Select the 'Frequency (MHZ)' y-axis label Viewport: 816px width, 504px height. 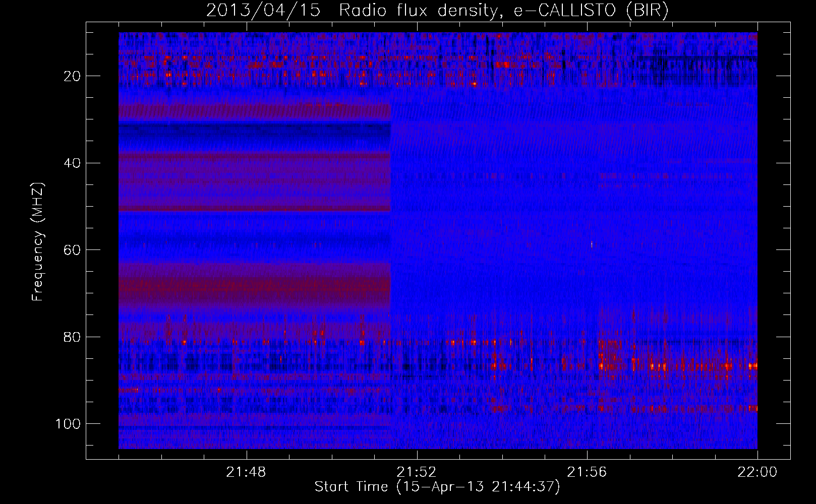pyautogui.click(x=38, y=242)
